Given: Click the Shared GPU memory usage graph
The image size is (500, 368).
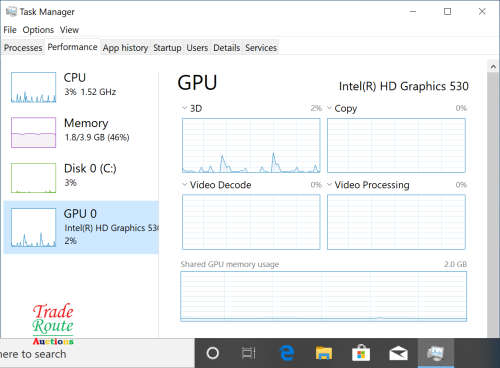Looking at the screenshot, I should click(x=324, y=296).
